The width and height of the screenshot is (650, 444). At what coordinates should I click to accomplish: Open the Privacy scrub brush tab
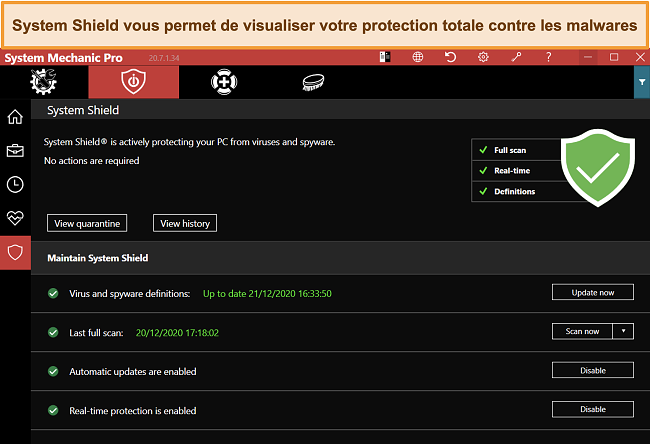point(313,82)
